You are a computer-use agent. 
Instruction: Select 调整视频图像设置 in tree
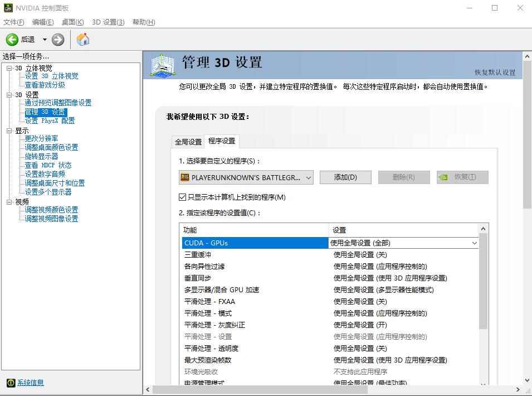pos(52,219)
